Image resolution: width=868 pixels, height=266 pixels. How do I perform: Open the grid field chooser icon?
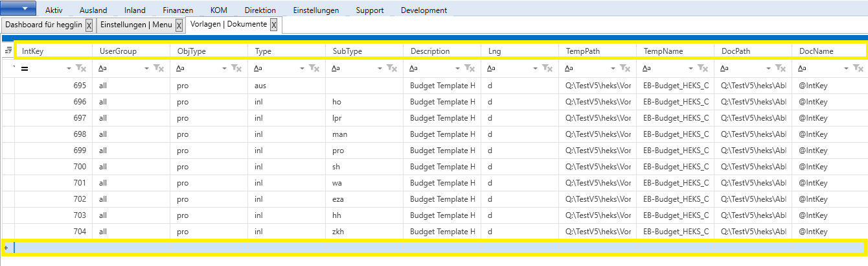(x=8, y=51)
